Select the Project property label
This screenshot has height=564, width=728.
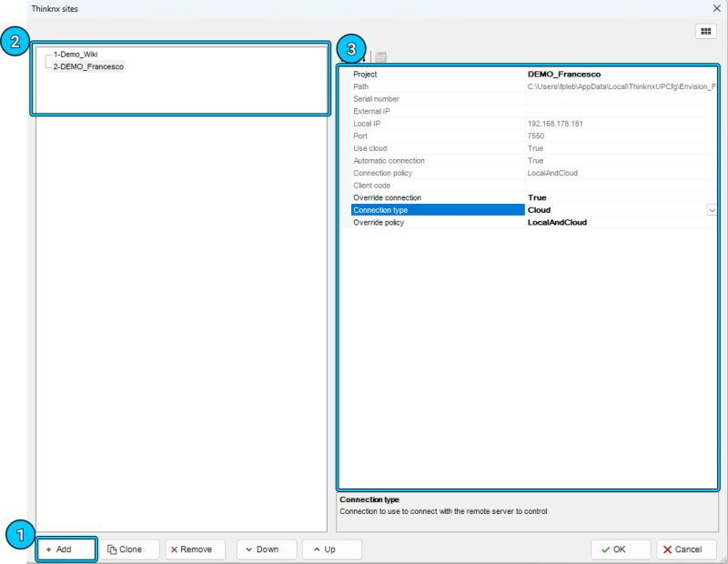(x=365, y=75)
